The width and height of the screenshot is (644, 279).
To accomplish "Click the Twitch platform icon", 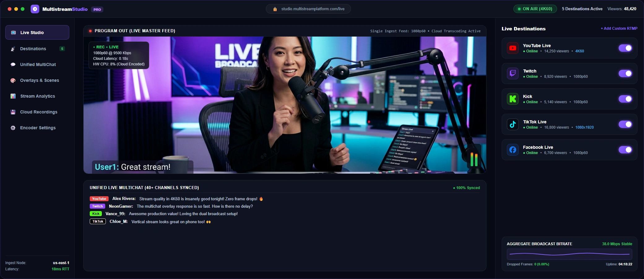I will click(513, 73).
